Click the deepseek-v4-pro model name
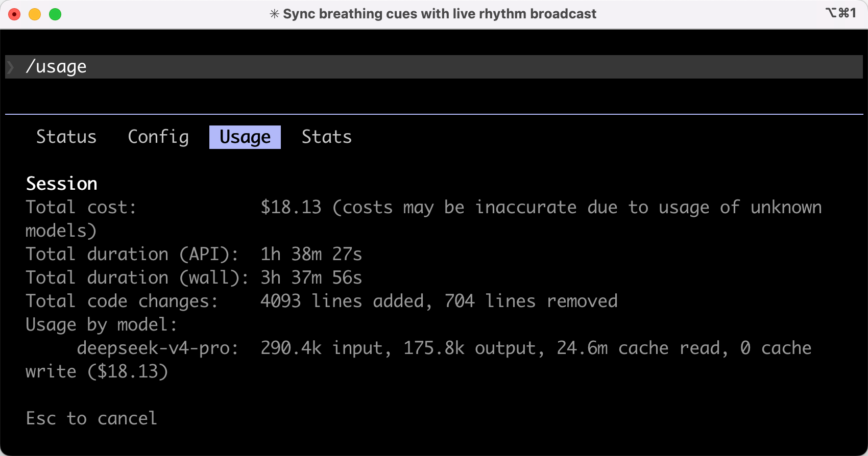 157,348
